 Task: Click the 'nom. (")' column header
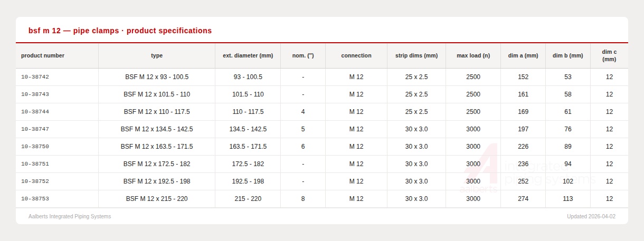(x=303, y=55)
